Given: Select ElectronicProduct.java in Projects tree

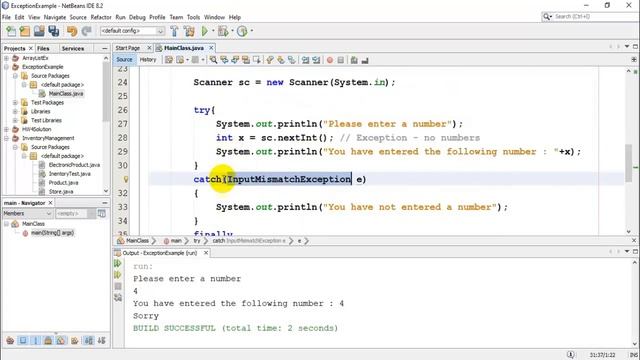Looking at the screenshot, I should (74, 165).
